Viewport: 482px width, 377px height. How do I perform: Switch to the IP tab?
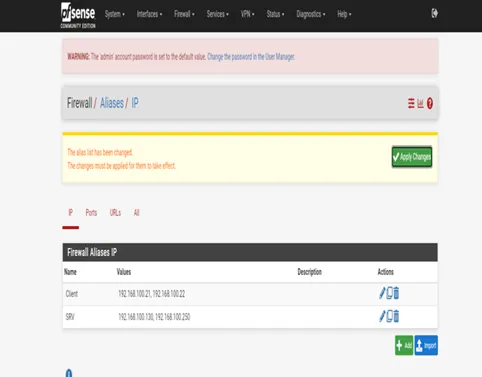point(70,213)
